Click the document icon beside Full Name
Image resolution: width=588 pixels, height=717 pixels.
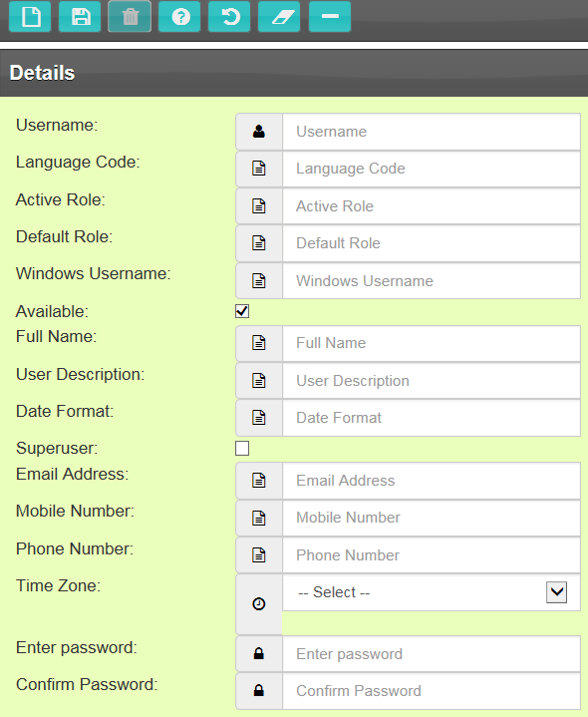pyautogui.click(x=259, y=343)
